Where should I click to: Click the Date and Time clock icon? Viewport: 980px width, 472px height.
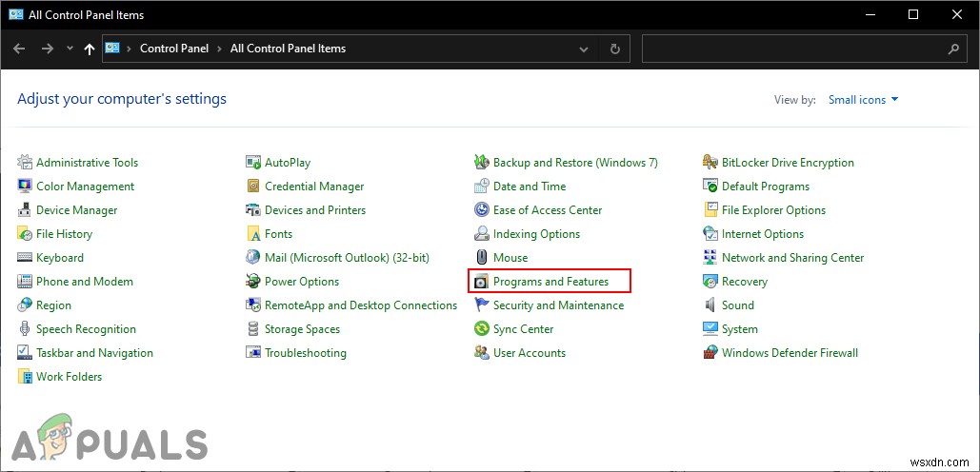point(481,187)
